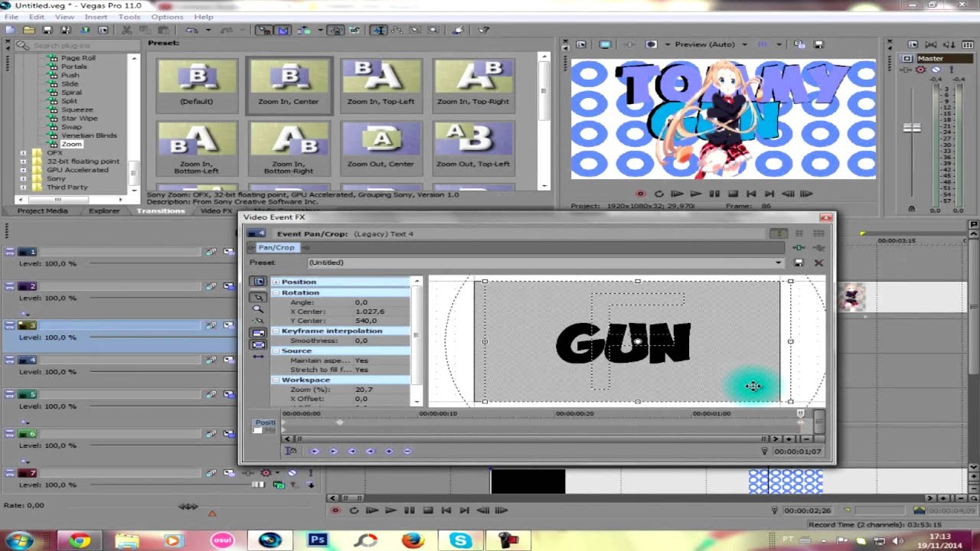Viewport: 980px width, 551px height.
Task: Click Play in the preview window
Action: (695, 194)
